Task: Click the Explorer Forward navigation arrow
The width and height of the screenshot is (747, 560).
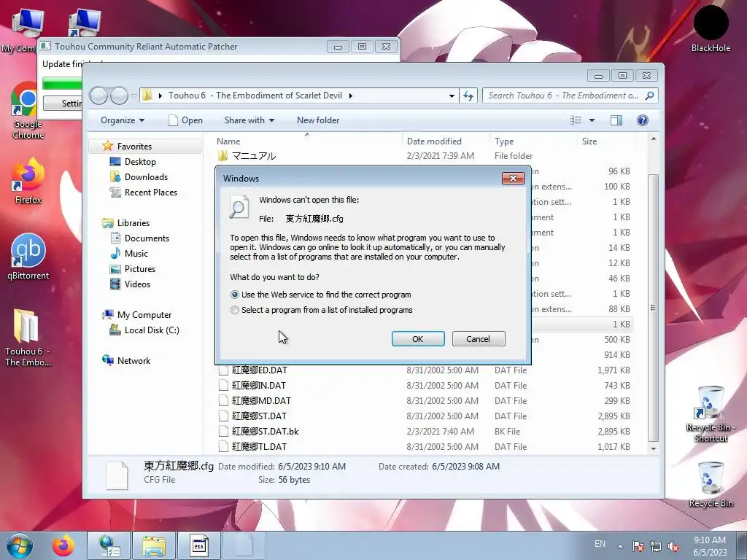Action: point(119,96)
